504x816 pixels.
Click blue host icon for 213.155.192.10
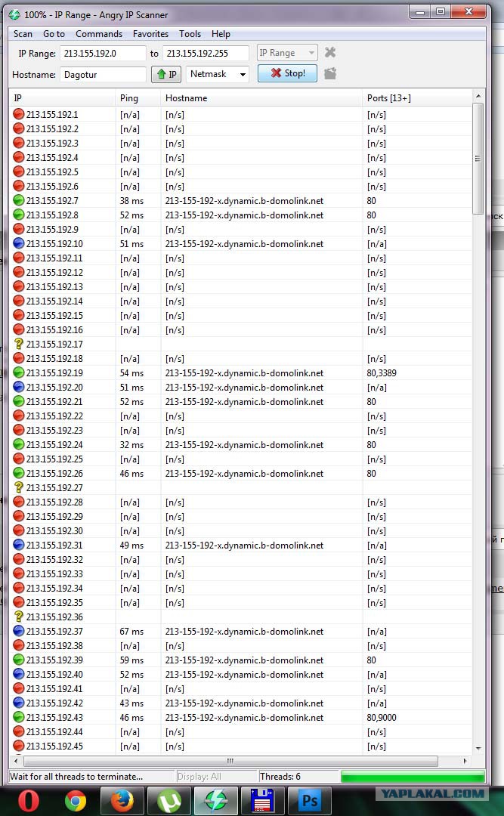point(19,243)
